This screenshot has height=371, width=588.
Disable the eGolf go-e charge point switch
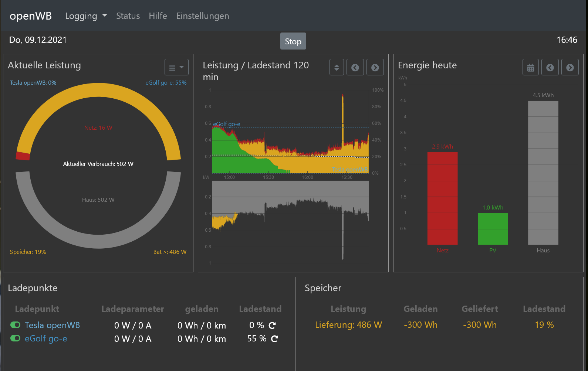click(x=15, y=338)
